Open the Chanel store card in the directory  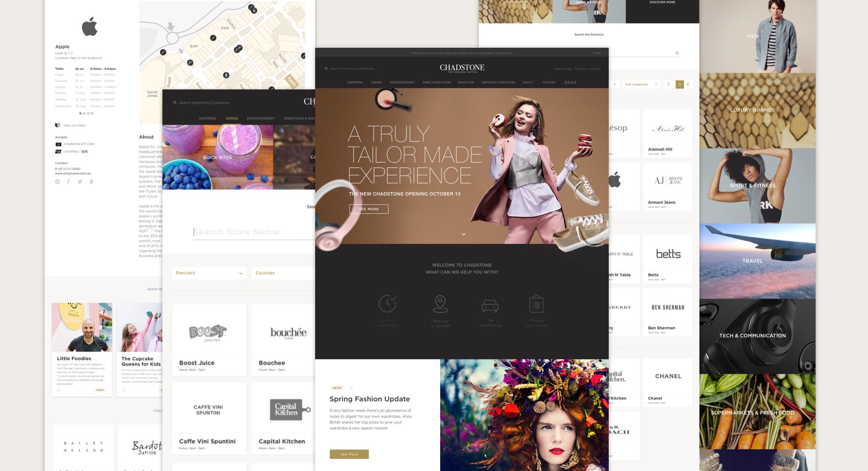pos(668,382)
